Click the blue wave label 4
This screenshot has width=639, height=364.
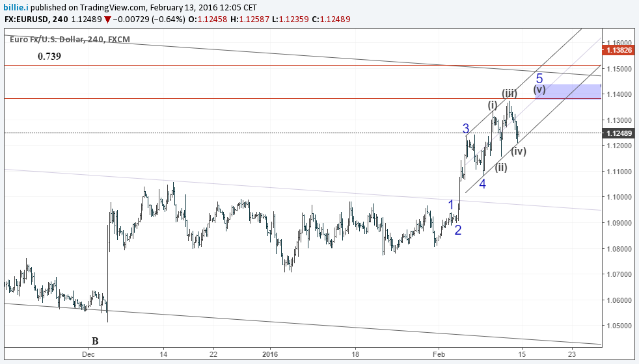point(482,184)
